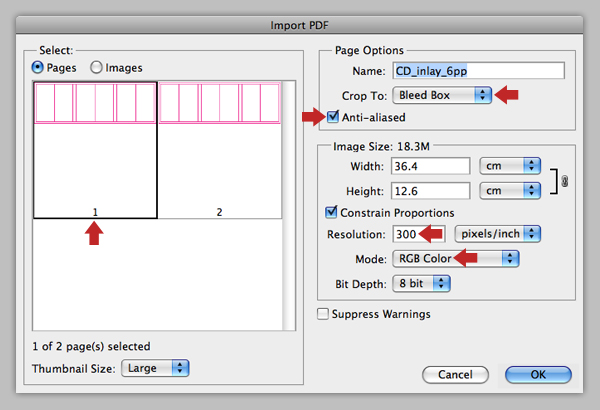Image resolution: width=600 pixels, height=410 pixels.
Task: Select the Pages radio button
Action: click(38, 67)
